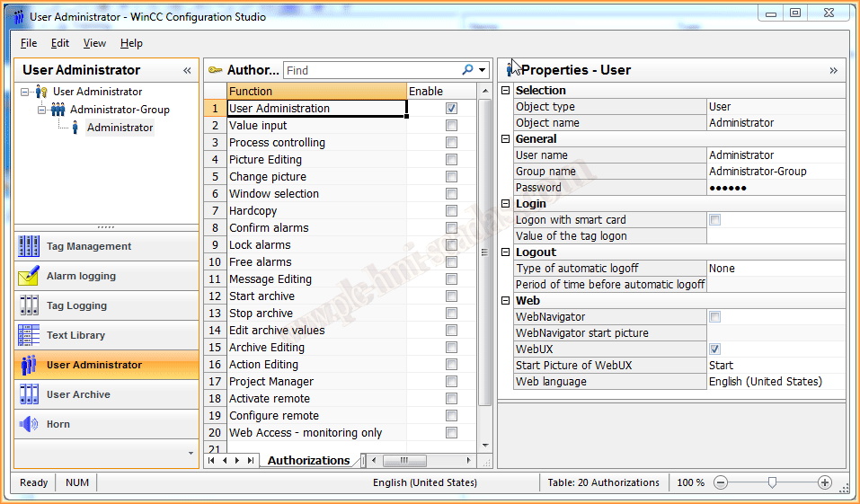The width and height of the screenshot is (860, 504).
Task: Uncheck User Administration enable checkbox
Action: (451, 109)
